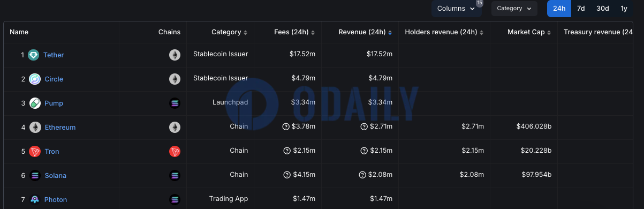
Task: Sort by Revenue (24h) column
Action: 365,32
